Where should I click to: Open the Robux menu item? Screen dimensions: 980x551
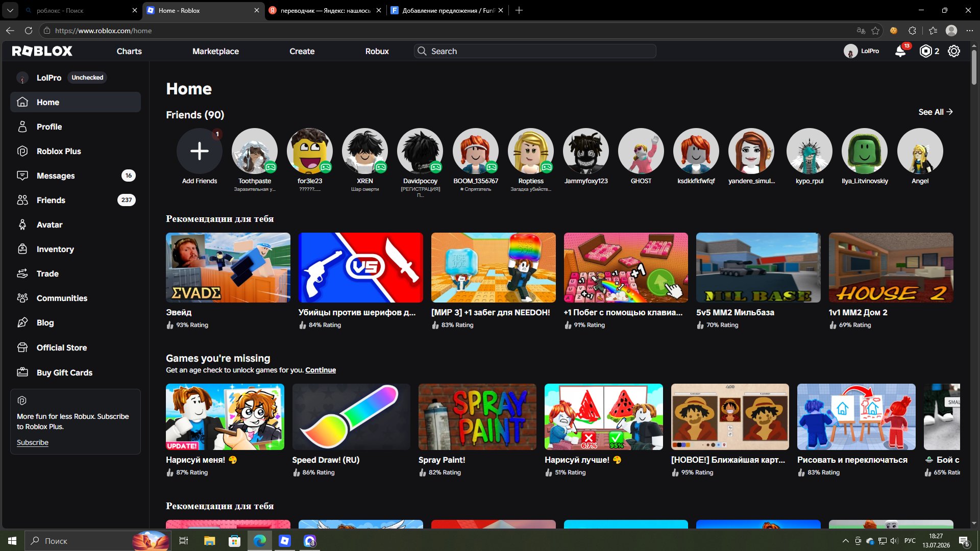[x=377, y=51]
